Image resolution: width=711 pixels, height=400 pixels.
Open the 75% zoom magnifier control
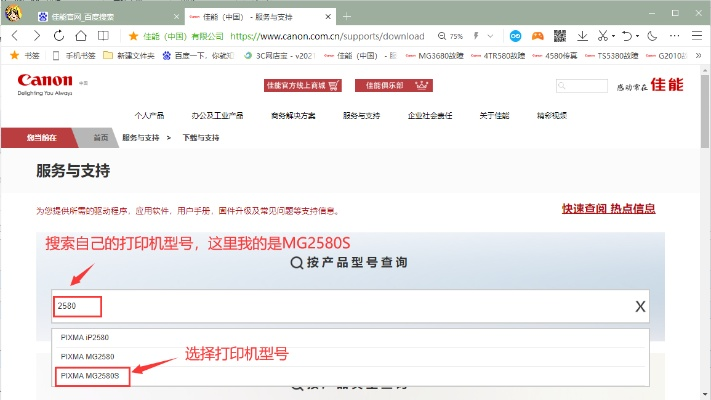[x=450, y=36]
